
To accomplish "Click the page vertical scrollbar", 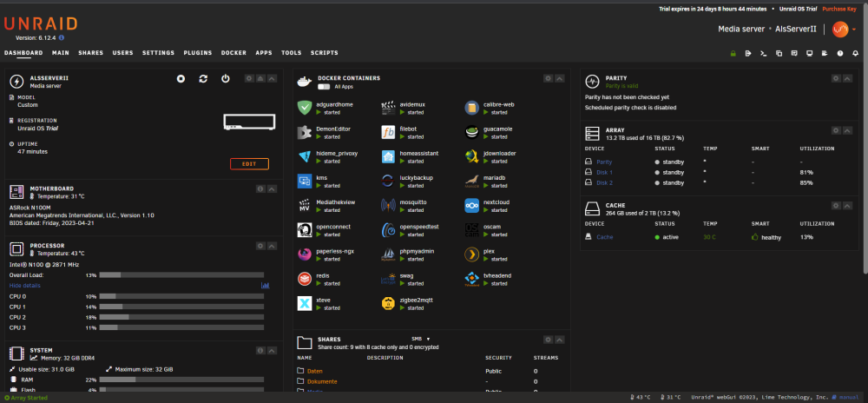I will (865, 138).
